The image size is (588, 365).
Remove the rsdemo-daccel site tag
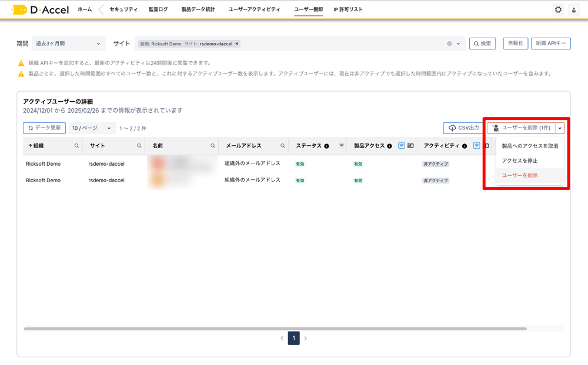tap(236, 44)
